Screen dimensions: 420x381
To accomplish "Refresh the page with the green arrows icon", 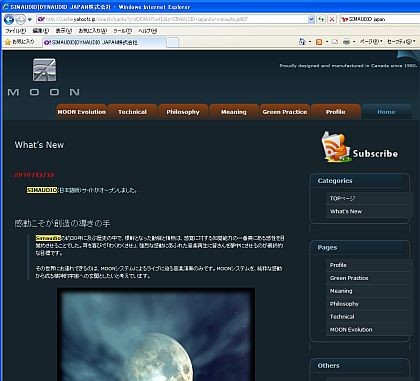I will 321,19.
